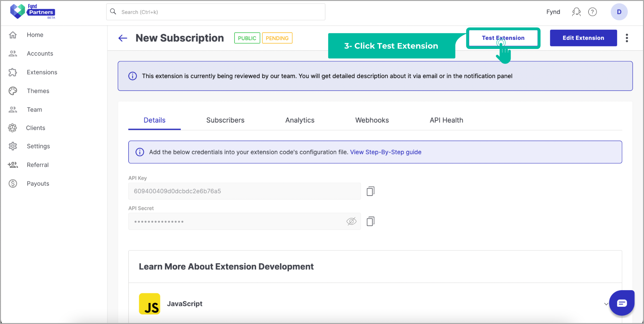Click the PENDING status badge

pos(277,38)
